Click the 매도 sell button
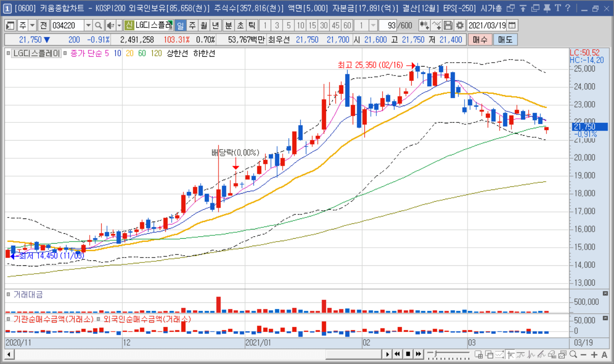 (506, 40)
